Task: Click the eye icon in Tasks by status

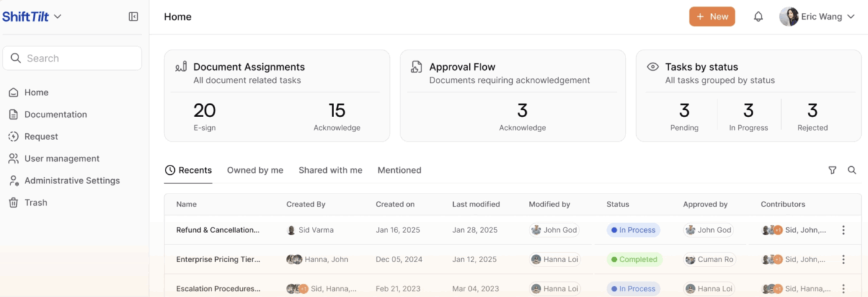Action: point(652,67)
